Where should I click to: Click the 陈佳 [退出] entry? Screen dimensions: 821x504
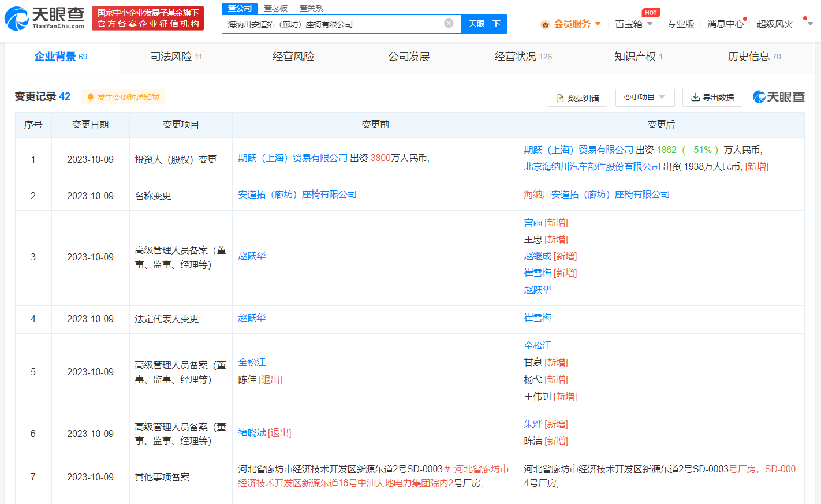click(x=260, y=380)
